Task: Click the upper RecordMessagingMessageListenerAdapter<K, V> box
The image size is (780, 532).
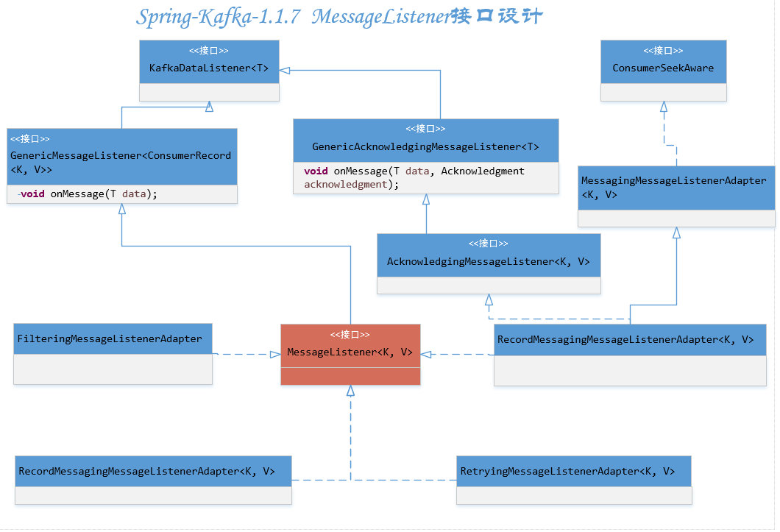Action: [x=629, y=339]
